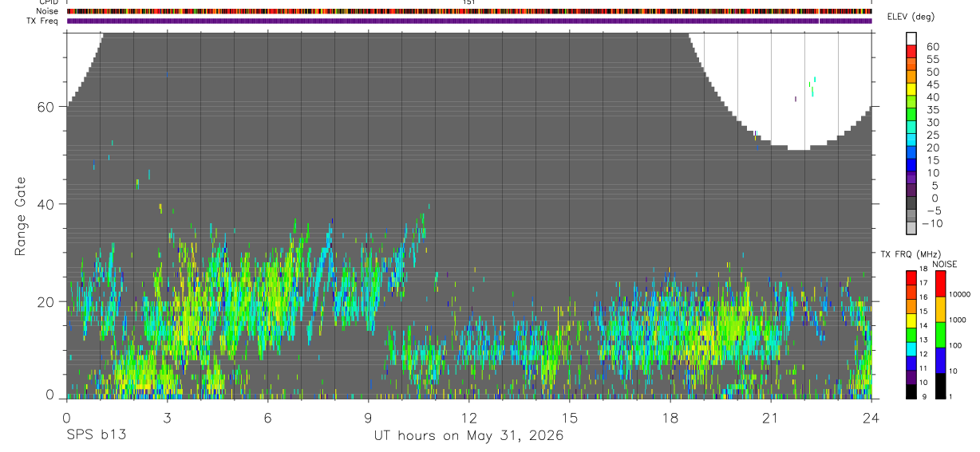Pick the yellow segment in the ELEV color bar

pyautogui.click(x=911, y=88)
